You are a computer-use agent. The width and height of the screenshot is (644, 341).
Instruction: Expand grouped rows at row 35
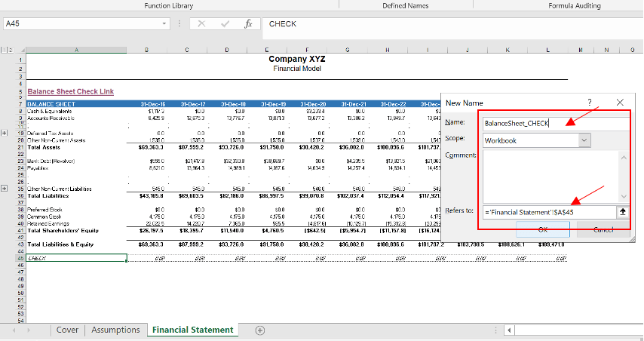[x=5, y=189]
